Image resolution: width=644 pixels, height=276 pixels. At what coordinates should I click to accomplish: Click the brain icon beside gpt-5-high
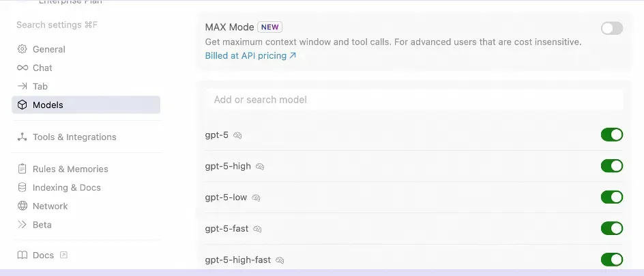tap(260, 166)
